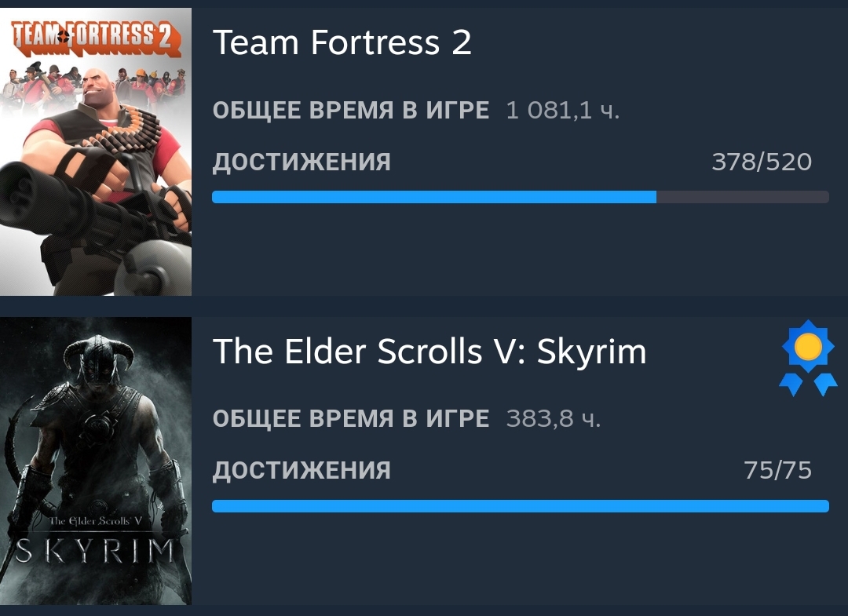The width and height of the screenshot is (848, 616).
Task: Click the 1 081,1 ч. playtime value
Action: 562,110
